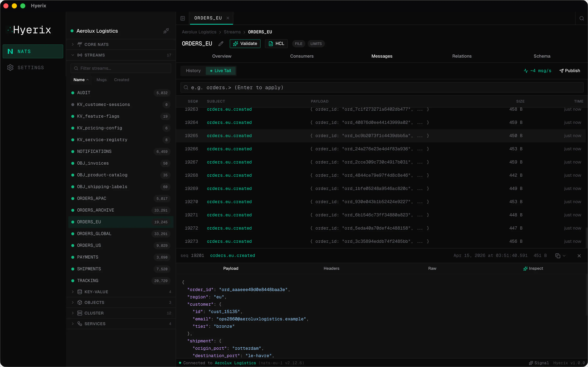Close the message detail panel
588x367 pixels.
click(579, 256)
